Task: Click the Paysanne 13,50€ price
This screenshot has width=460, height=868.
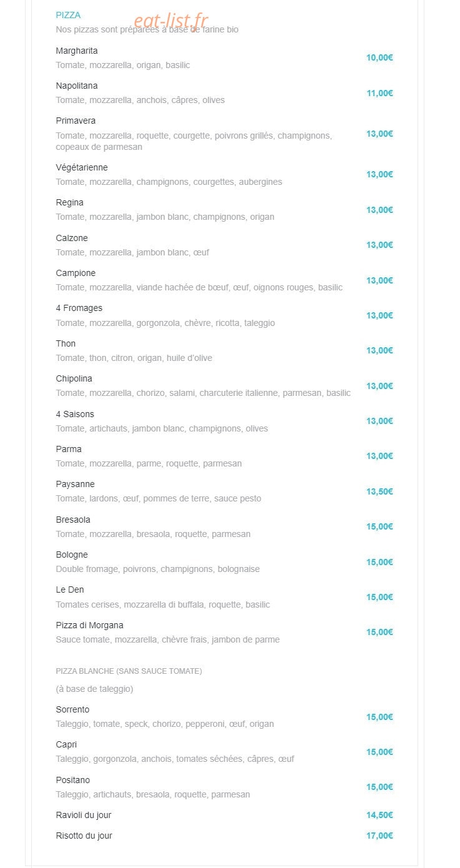Action: coord(379,491)
